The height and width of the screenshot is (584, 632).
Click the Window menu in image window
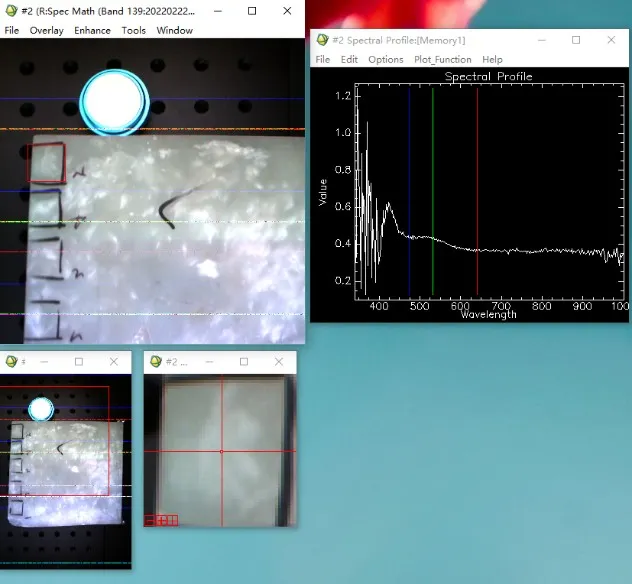tap(175, 30)
